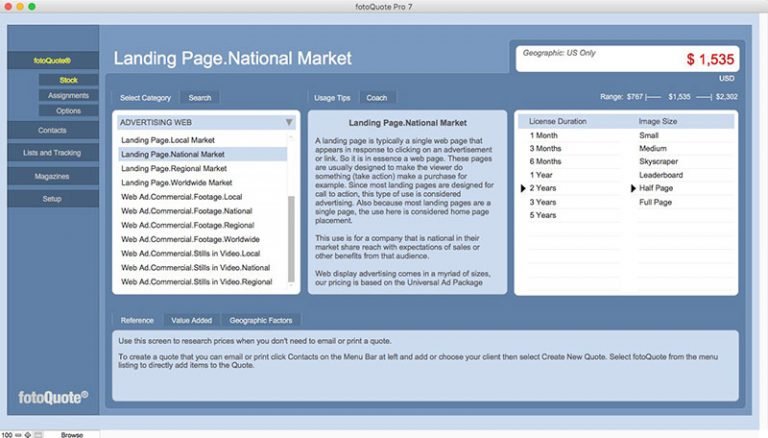
Task: Select Web Ad.Commercial.Footage.Local
Action: 202,197
